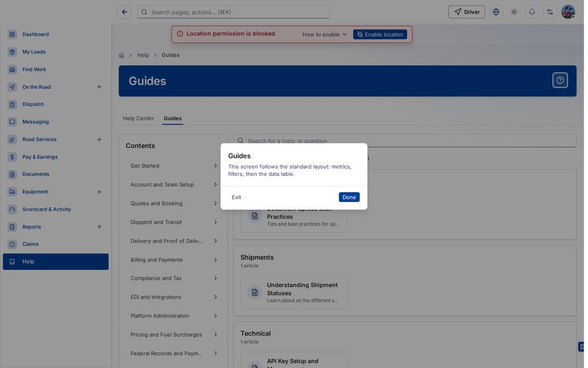Open Documents in sidebar
The image size is (588, 368).
pos(56,174)
